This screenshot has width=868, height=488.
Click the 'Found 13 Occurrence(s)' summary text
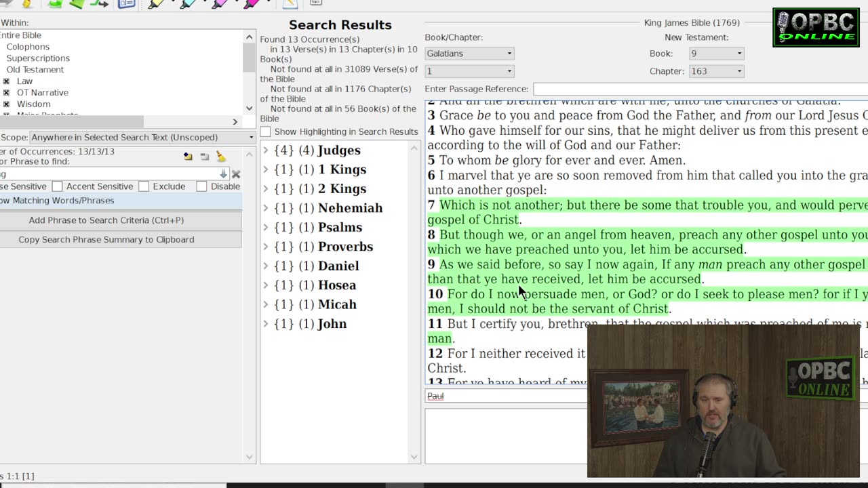(310, 39)
